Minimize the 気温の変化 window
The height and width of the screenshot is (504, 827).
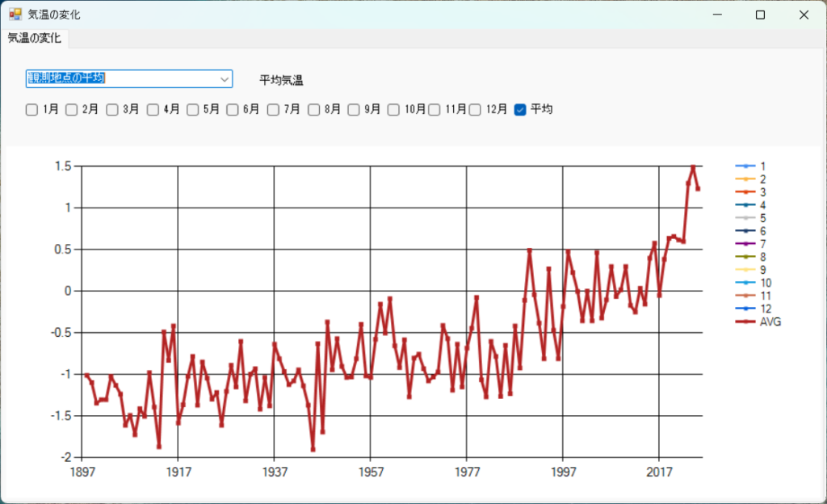pyautogui.click(x=716, y=15)
